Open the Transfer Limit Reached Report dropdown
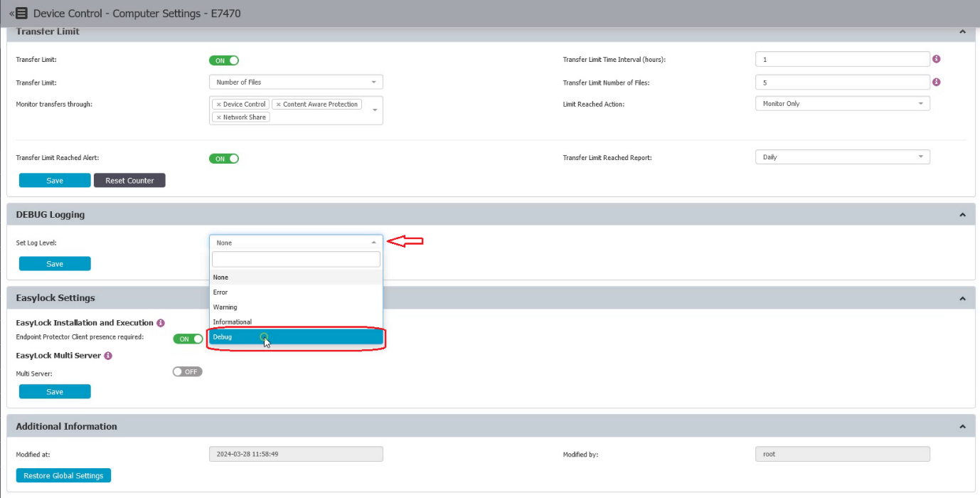The width and height of the screenshot is (980, 498). pyautogui.click(x=842, y=157)
